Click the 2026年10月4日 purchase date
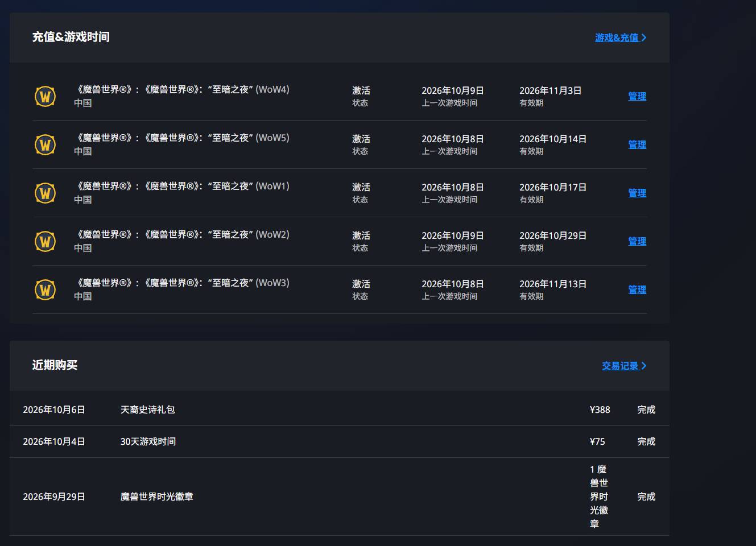 tap(54, 441)
